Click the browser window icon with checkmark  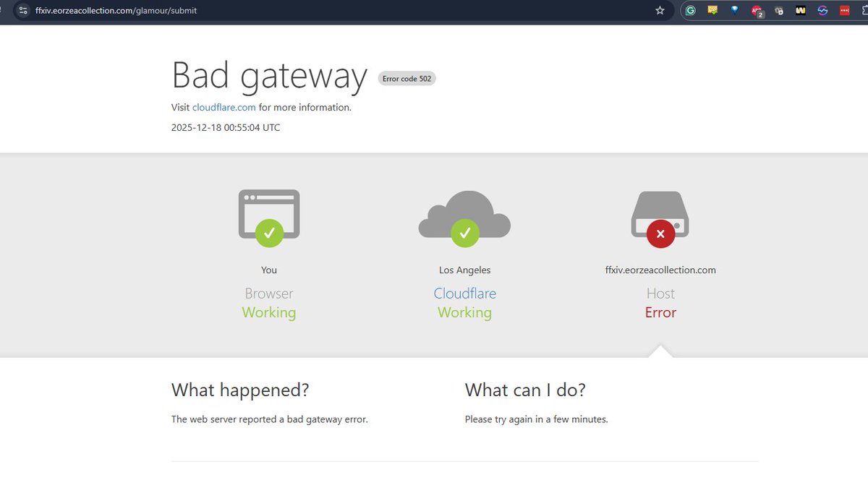(x=269, y=218)
